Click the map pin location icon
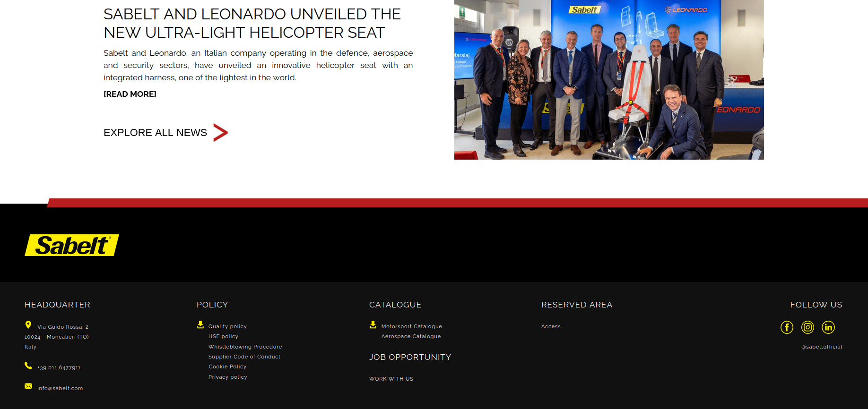 [x=28, y=325]
